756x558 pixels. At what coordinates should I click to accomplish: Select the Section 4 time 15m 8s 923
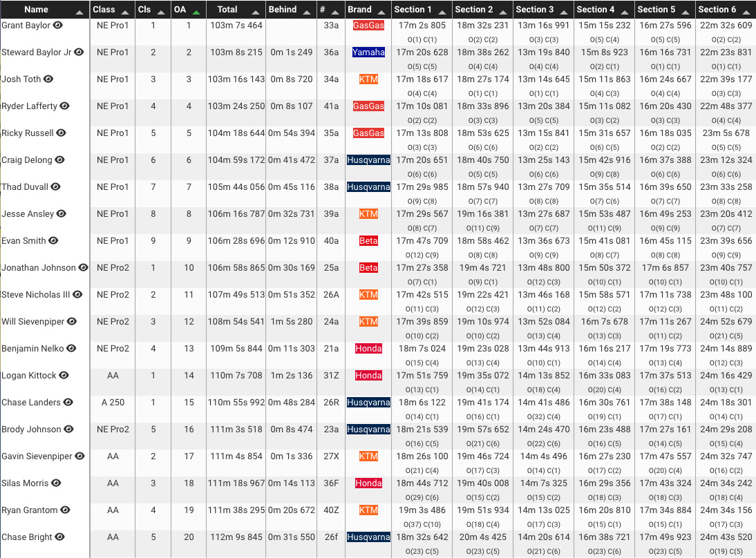(x=605, y=52)
